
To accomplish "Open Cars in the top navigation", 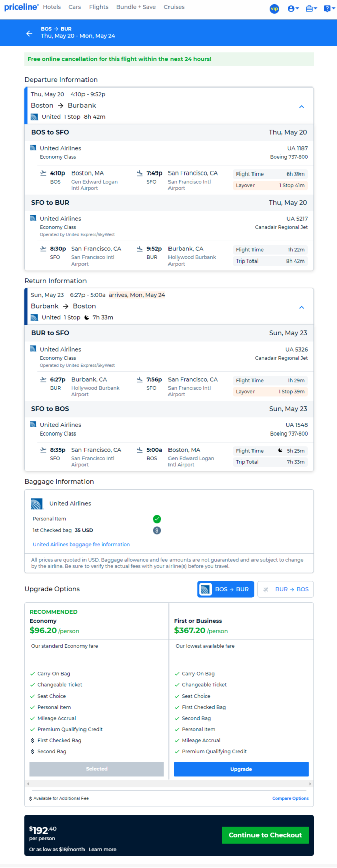I will tap(75, 7).
